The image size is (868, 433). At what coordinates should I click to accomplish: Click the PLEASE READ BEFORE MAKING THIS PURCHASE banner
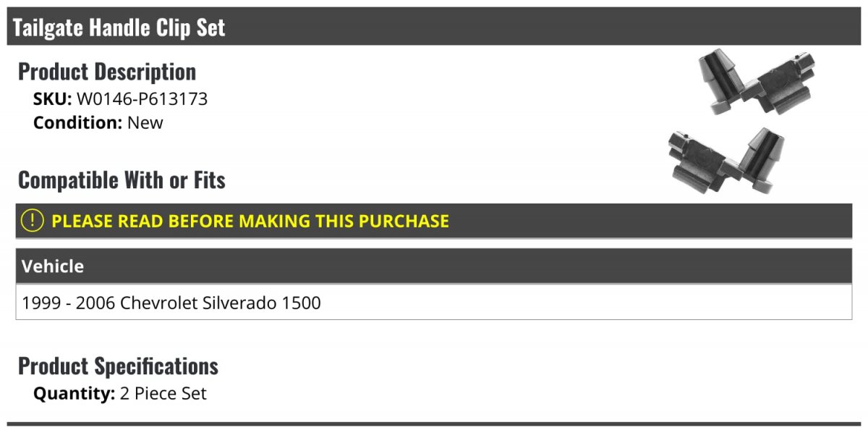434,221
